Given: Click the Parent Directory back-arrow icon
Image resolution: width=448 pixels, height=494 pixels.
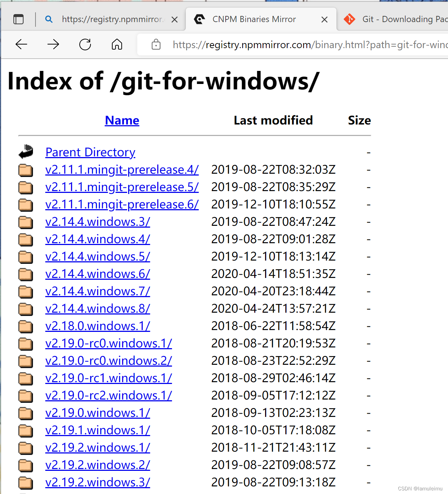Looking at the screenshot, I should point(26,152).
